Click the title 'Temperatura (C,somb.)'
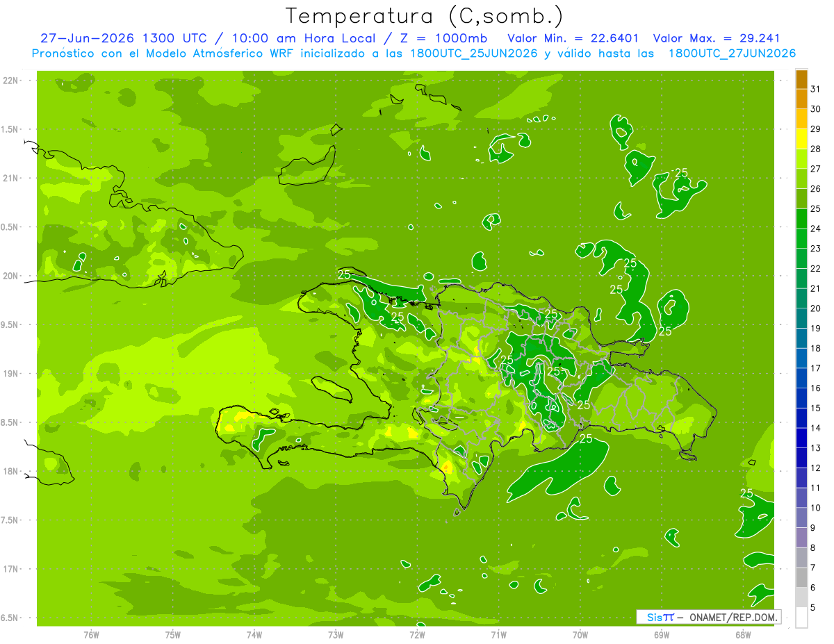The image size is (834, 644). pos(424,17)
